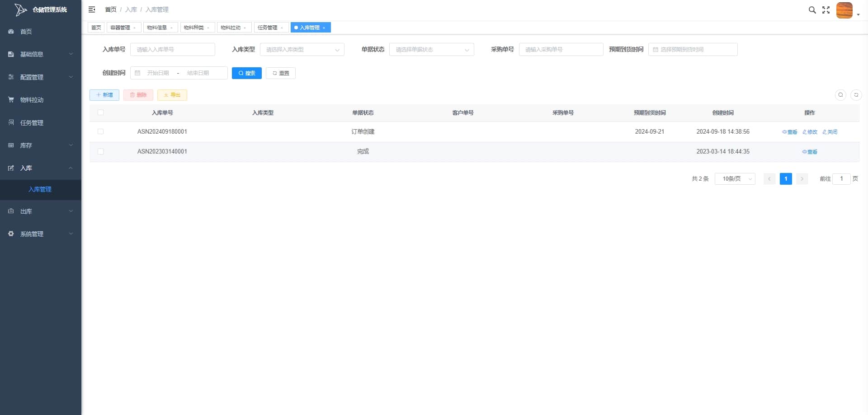The image size is (868, 415).
Task: Click the 入库 edit icon in sidebar
Action: 11,168
